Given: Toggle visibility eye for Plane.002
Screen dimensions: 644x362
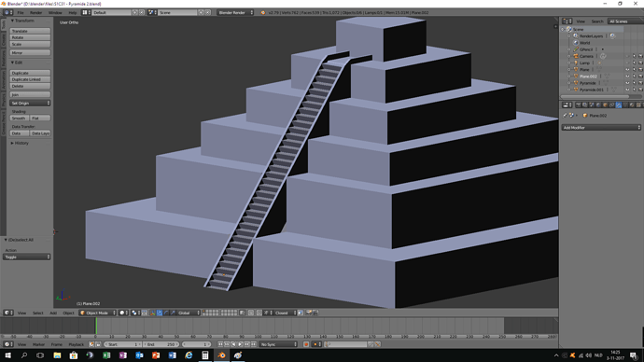Looking at the screenshot, I should (x=627, y=77).
